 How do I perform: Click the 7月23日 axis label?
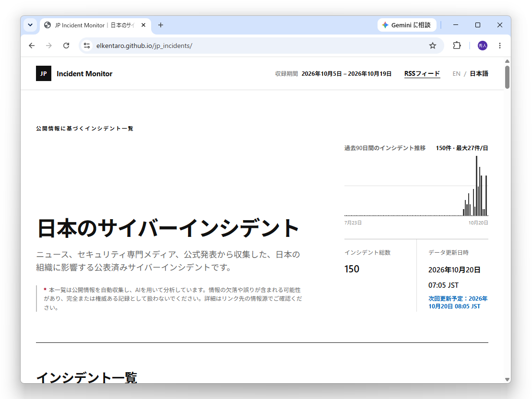click(x=353, y=223)
